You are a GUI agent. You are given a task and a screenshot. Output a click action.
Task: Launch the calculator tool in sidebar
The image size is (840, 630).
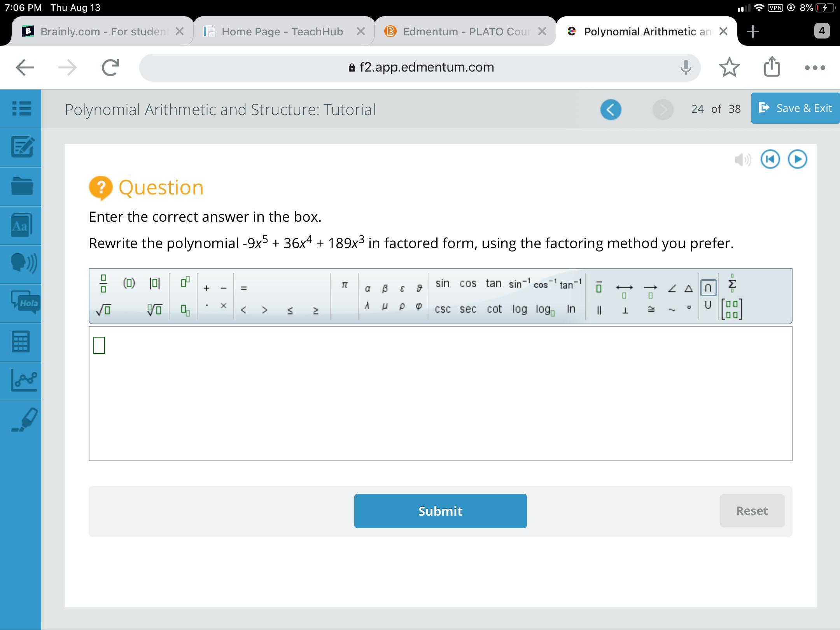21,342
